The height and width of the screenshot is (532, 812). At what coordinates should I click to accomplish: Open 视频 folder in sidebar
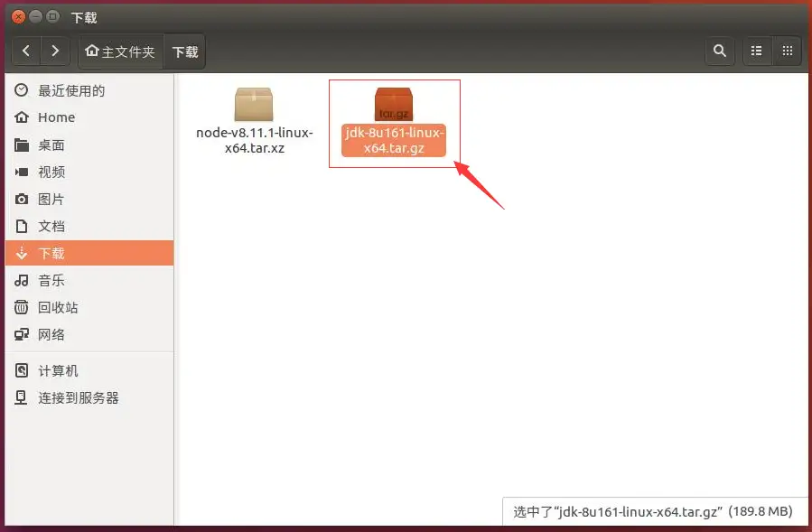tap(51, 172)
